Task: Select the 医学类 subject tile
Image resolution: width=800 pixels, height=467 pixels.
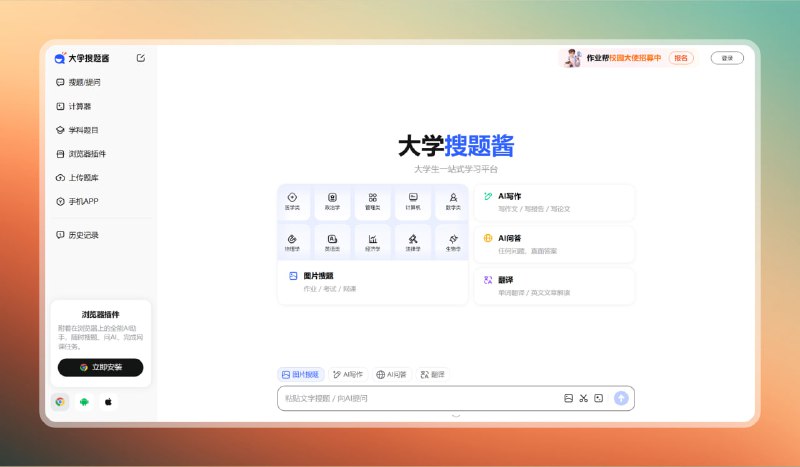Action: pos(292,202)
